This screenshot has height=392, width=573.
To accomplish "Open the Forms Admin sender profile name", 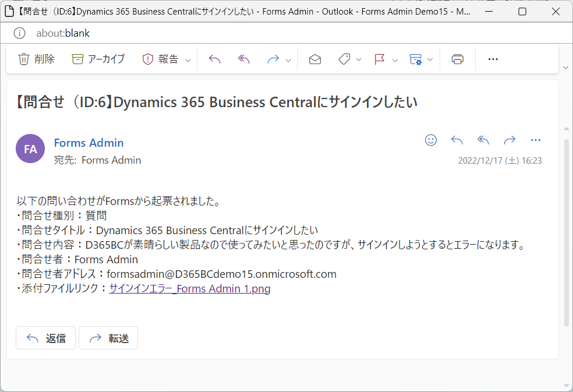I will point(89,143).
